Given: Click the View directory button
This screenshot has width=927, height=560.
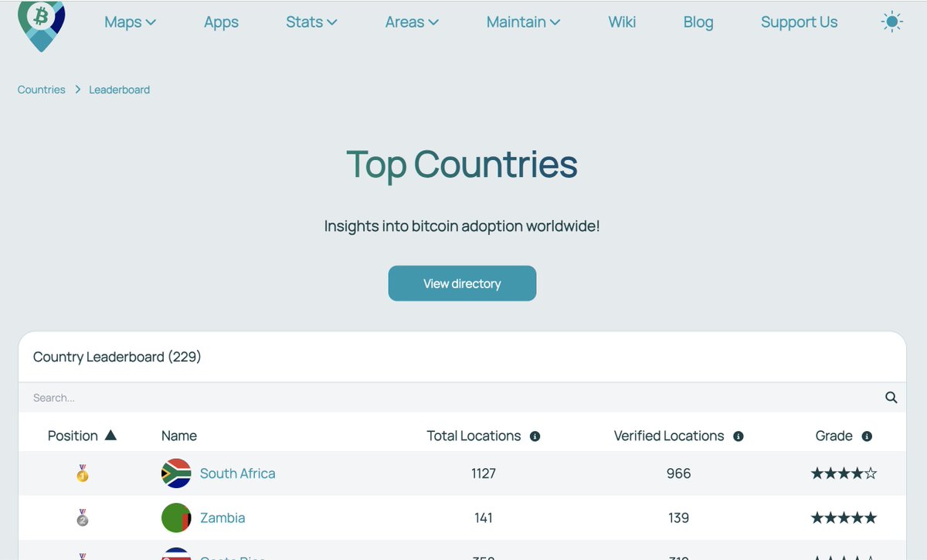Looking at the screenshot, I should (x=462, y=283).
